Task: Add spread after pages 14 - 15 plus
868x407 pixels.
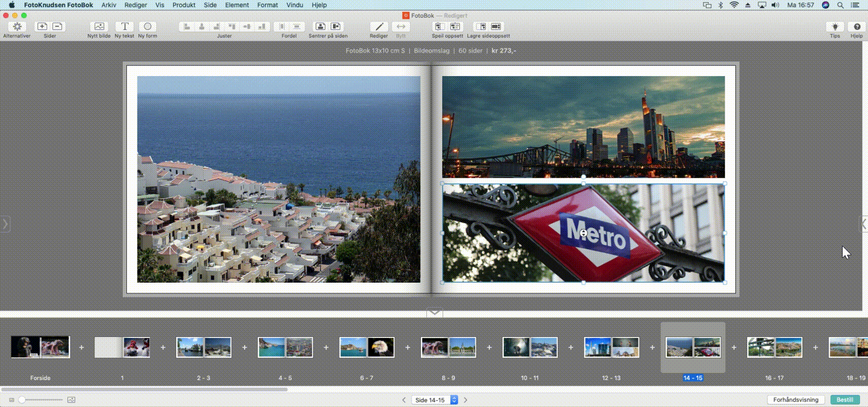Action: (733, 348)
